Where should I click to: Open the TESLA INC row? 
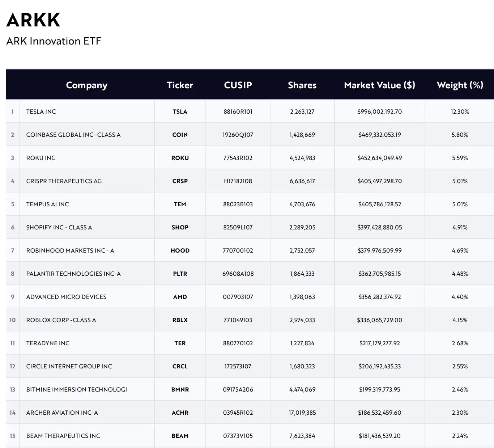pyautogui.click(x=41, y=111)
